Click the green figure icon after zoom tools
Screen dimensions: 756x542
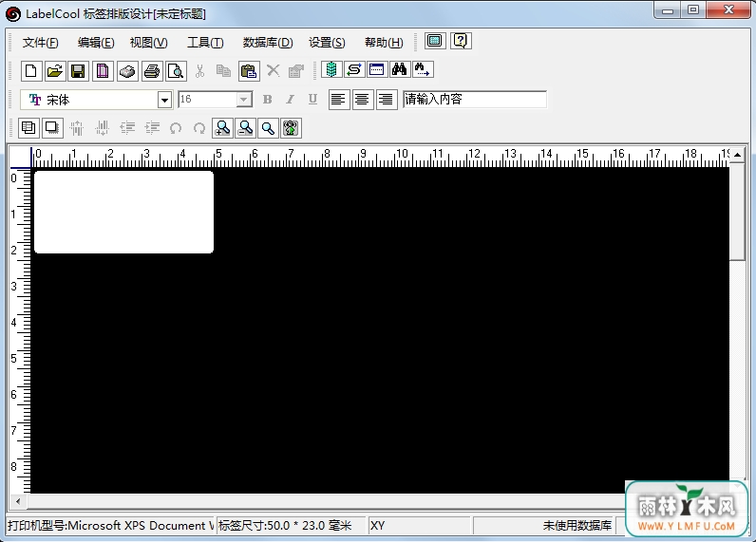click(x=291, y=128)
